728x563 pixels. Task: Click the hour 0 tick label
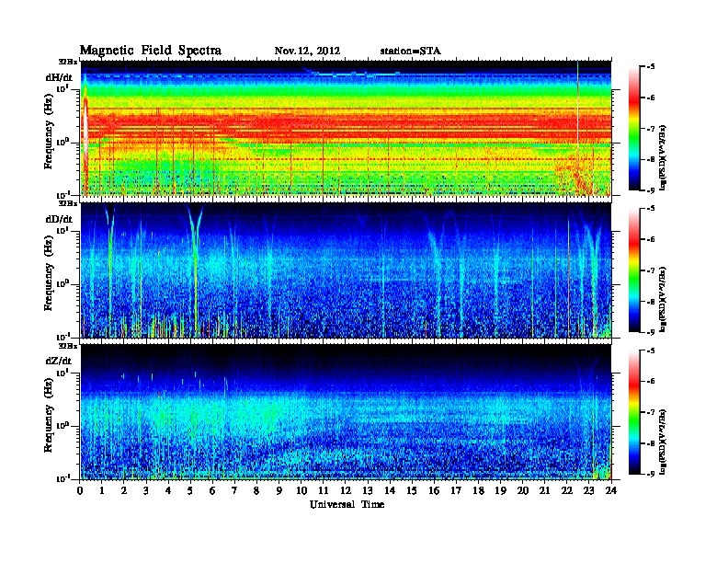[80, 490]
